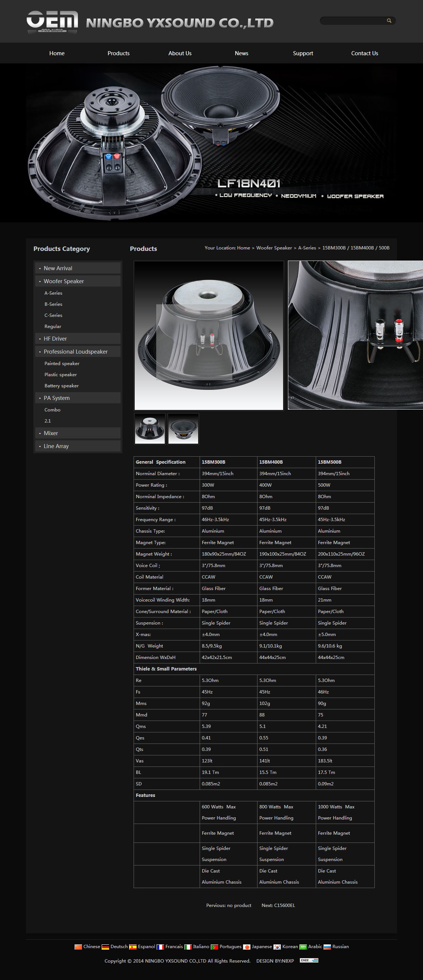The image size is (423, 980).
Task: Click the search magnifier icon
Action: click(x=389, y=20)
